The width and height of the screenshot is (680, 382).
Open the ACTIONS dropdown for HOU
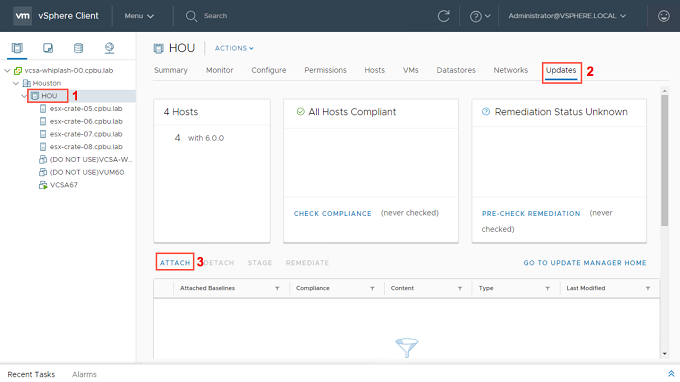click(x=234, y=48)
